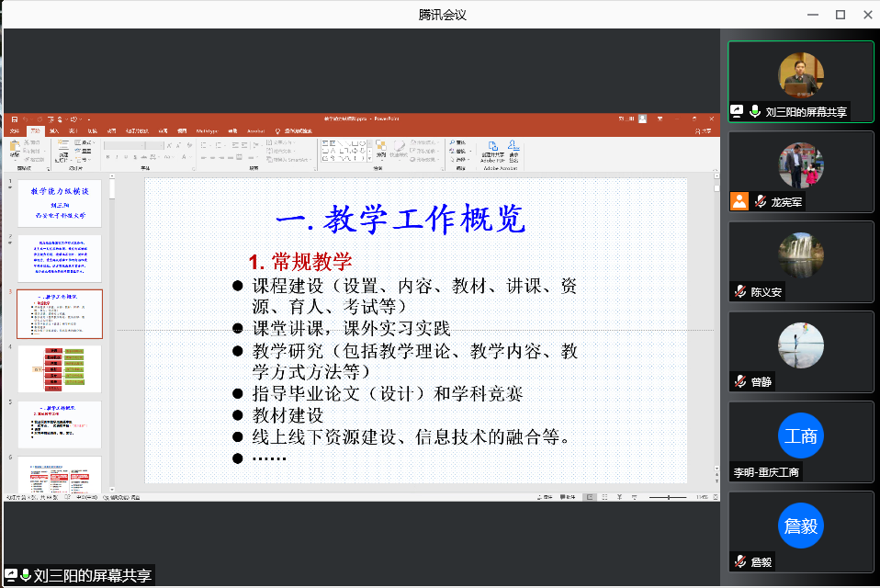Viewport: 880px width, 588px height.
Task: Click the blue 詹毅 avatar circle
Action: click(x=800, y=526)
